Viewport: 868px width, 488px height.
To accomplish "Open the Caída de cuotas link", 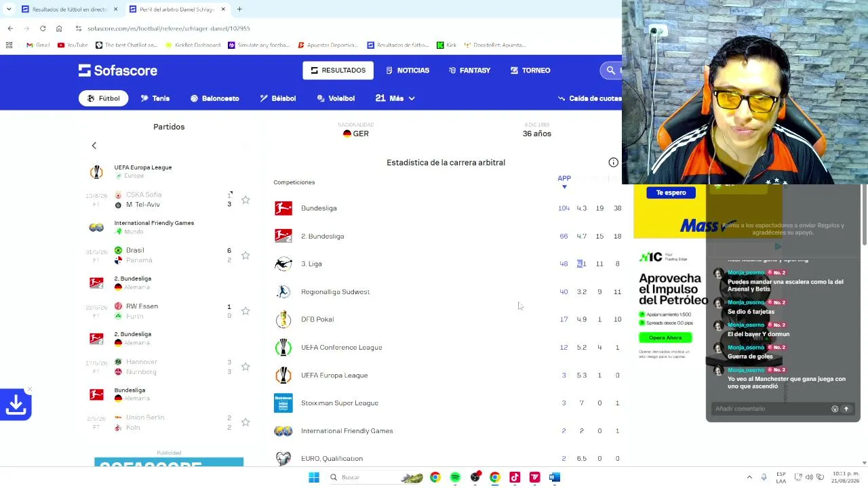I will (589, 98).
